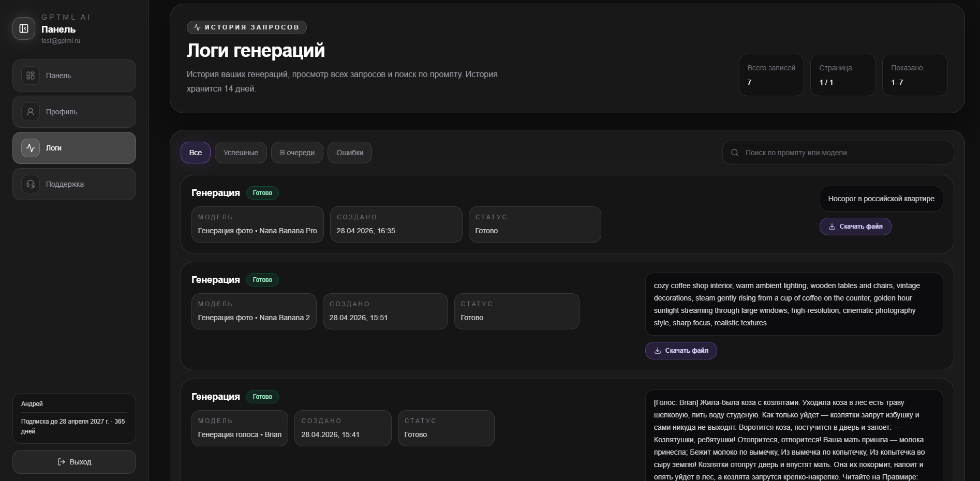This screenshot has width=980, height=481.
Task: Open the Профиль page in sidebar
Action: pos(74,112)
